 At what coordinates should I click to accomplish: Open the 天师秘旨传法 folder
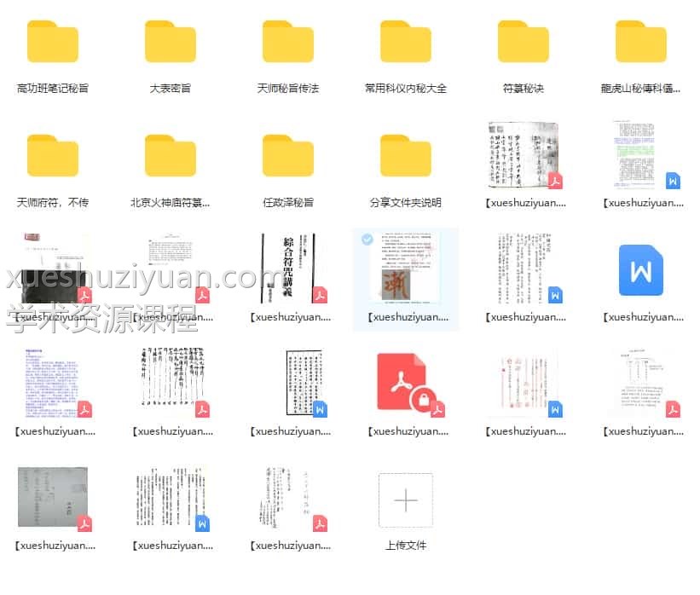(x=288, y=43)
